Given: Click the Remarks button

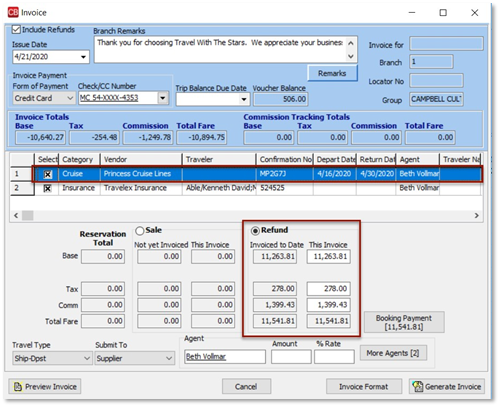Looking at the screenshot, I should pos(332,73).
